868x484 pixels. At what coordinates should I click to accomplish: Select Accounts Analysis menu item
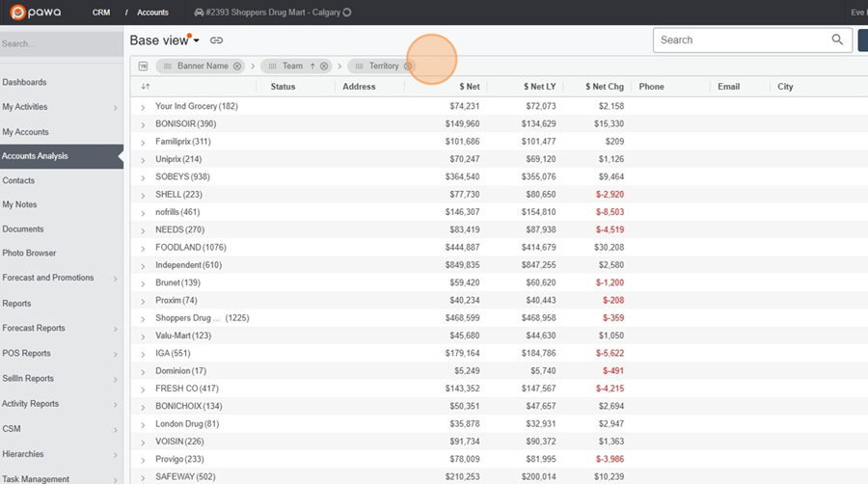click(x=62, y=156)
